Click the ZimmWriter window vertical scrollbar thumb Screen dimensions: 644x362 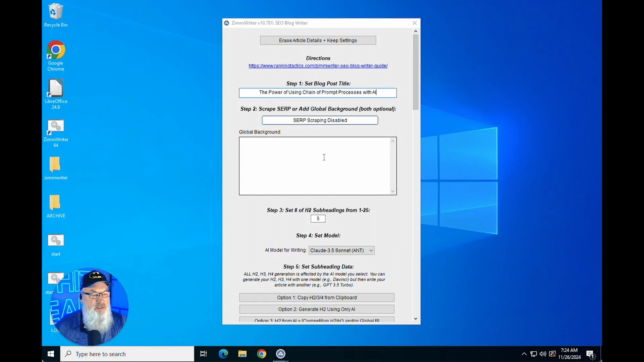click(416, 72)
